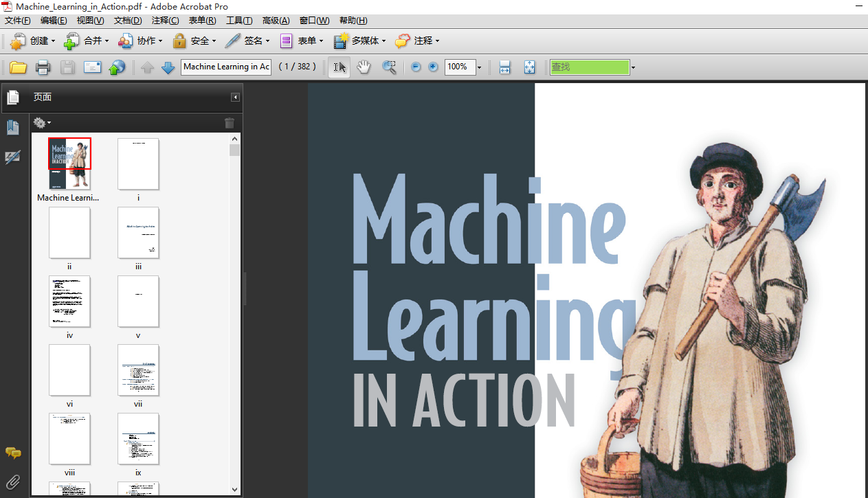Screen dimensions: 868x498
Task: Open the Combine (合并) dropdown
Action: pyautogui.click(x=86, y=41)
